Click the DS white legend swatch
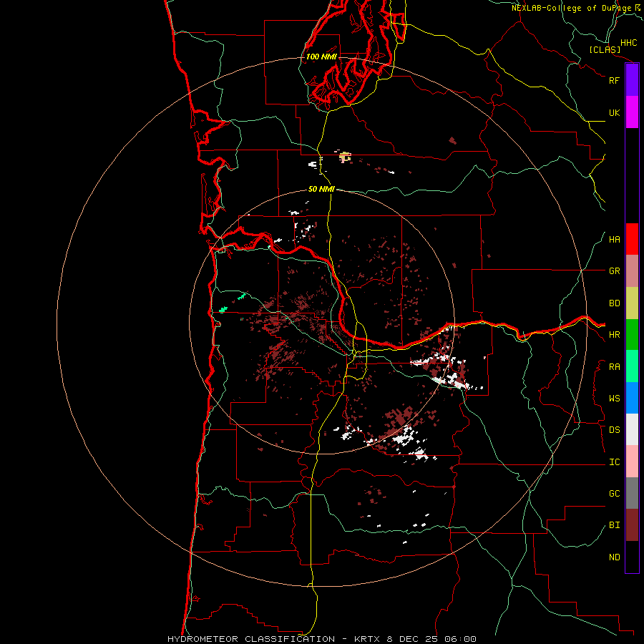 (x=632, y=429)
